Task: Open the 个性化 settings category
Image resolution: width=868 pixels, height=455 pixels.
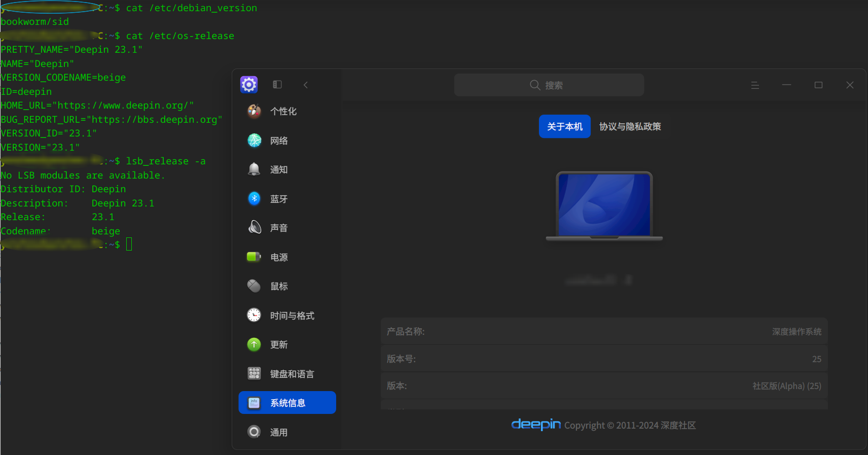Action: point(287,111)
